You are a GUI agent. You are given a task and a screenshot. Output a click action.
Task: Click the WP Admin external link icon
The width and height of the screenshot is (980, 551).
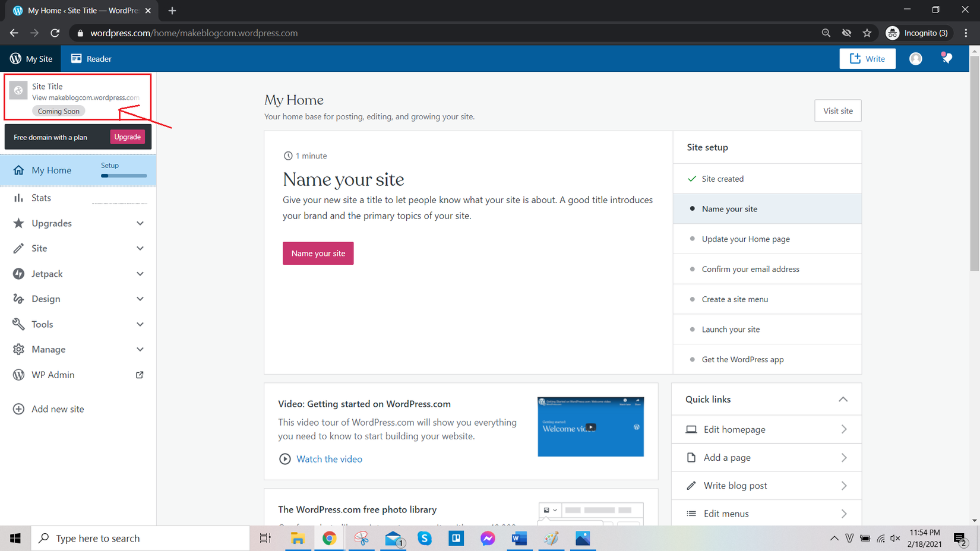[140, 375]
